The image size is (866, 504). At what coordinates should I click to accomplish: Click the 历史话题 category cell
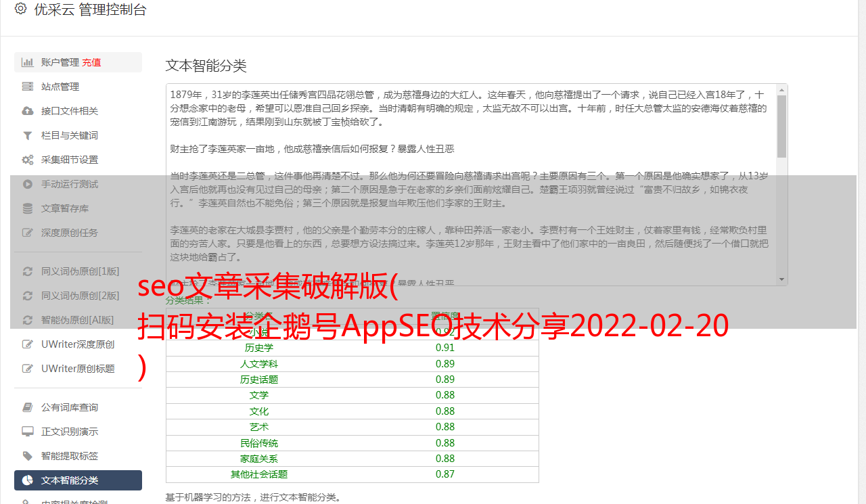coord(259,380)
